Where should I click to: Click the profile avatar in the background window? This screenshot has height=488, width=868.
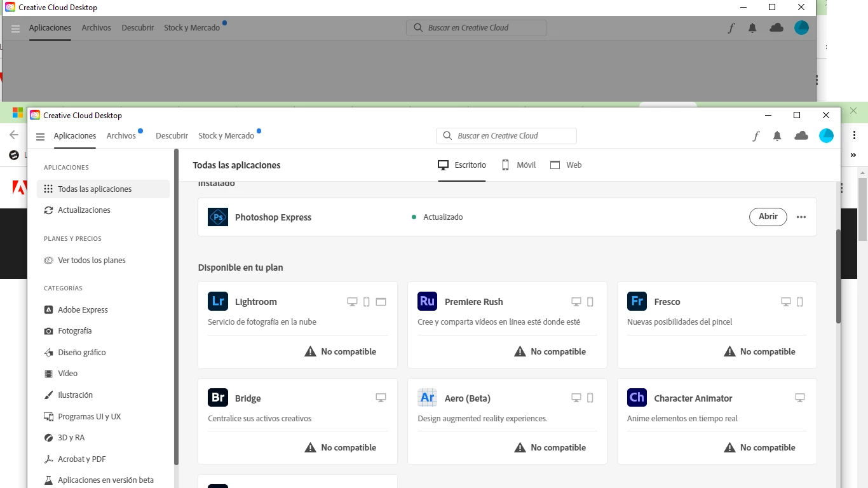pos(801,27)
